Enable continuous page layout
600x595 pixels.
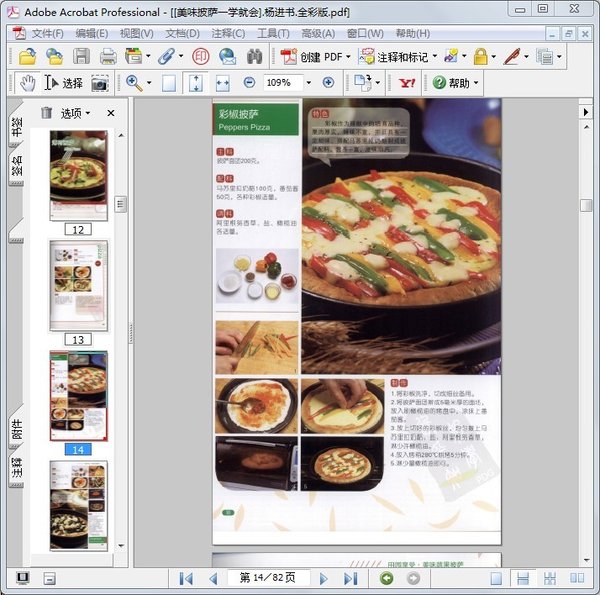point(522,578)
